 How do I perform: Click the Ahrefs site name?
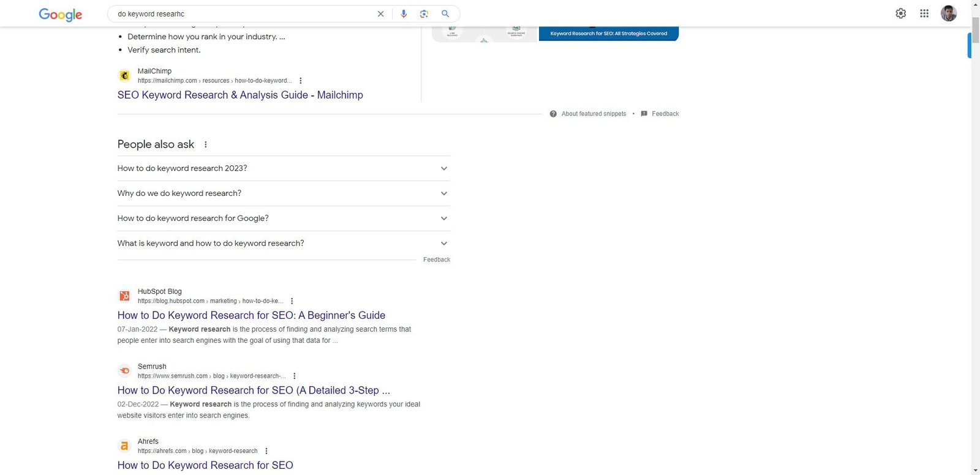[x=148, y=441]
